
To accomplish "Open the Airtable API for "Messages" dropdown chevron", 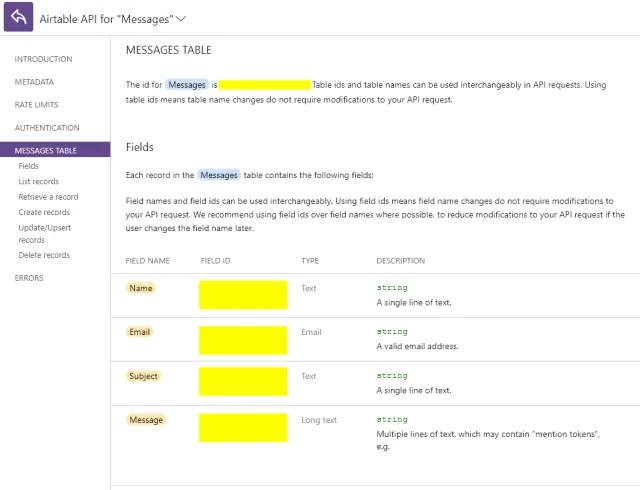I will pyautogui.click(x=181, y=19).
